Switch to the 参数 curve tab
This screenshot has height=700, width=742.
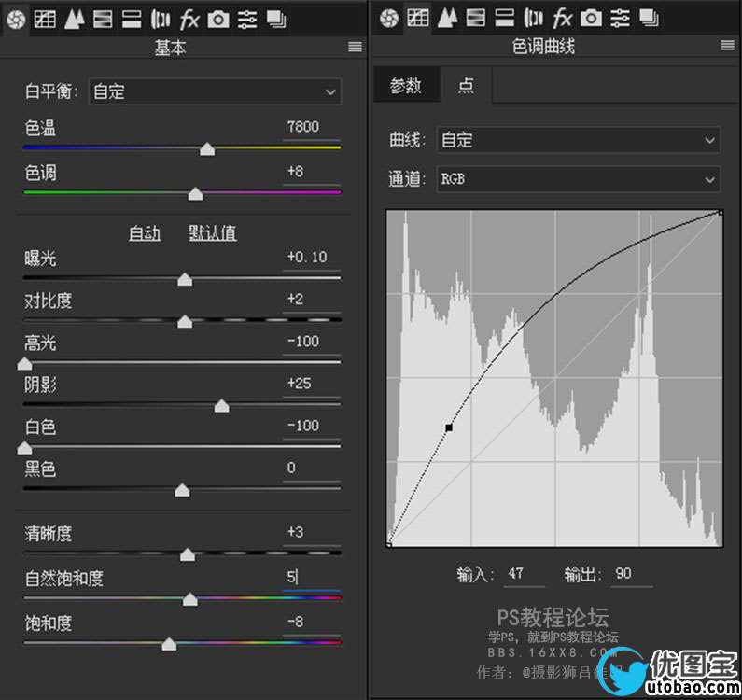tap(405, 86)
